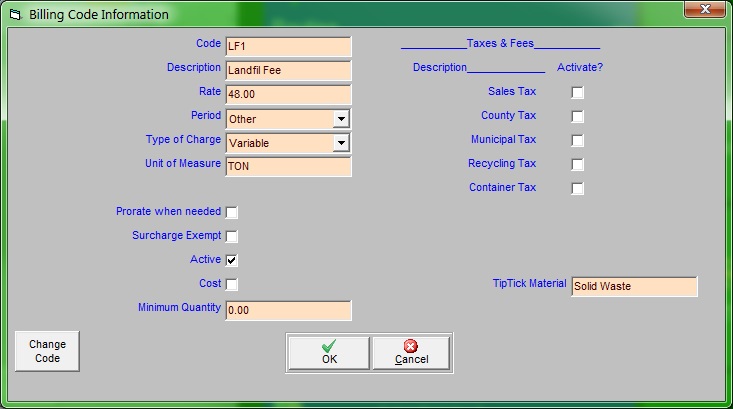Click the OK button with green checkmark
733x409 pixels.
tap(329, 353)
